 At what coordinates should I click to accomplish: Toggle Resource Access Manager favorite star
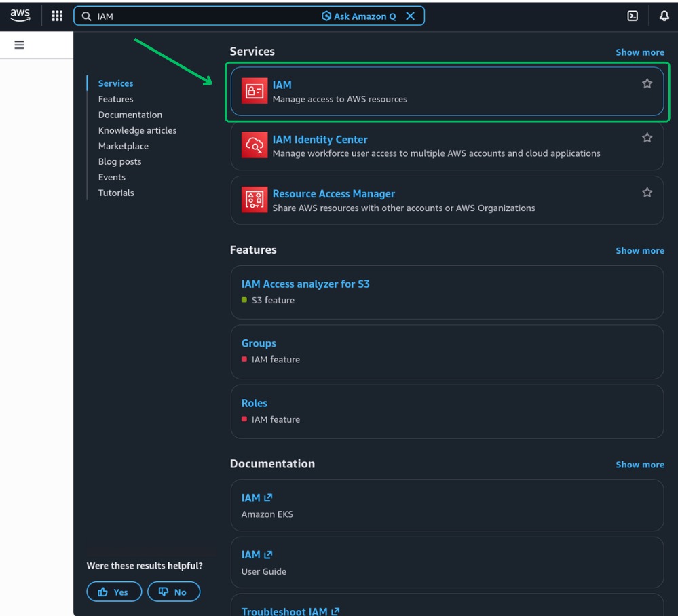pyautogui.click(x=647, y=193)
